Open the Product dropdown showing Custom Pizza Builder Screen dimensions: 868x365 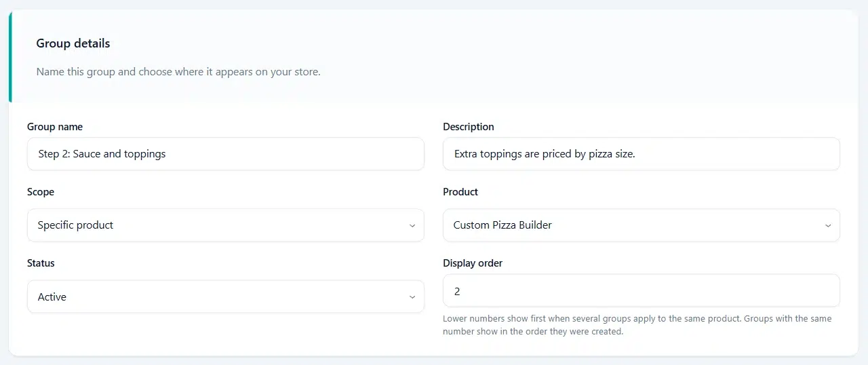642,225
